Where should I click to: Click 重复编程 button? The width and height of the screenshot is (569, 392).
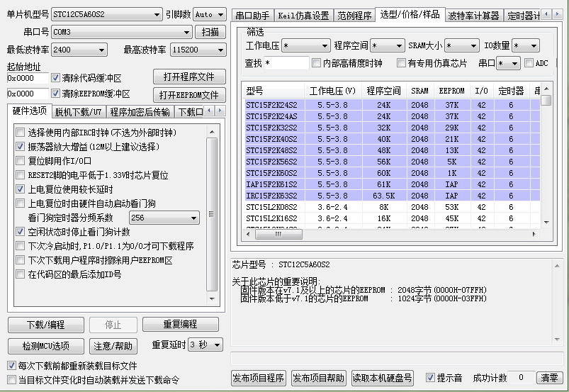pyautogui.click(x=181, y=324)
